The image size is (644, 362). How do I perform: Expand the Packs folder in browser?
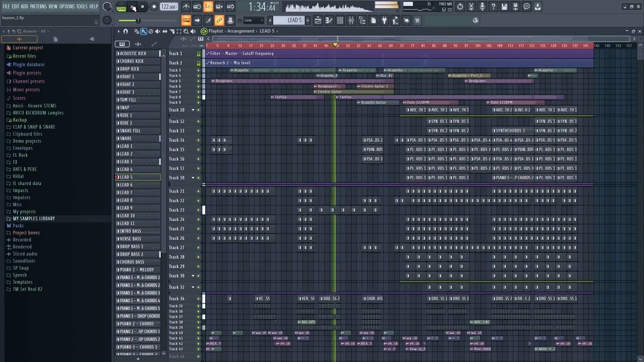18,226
